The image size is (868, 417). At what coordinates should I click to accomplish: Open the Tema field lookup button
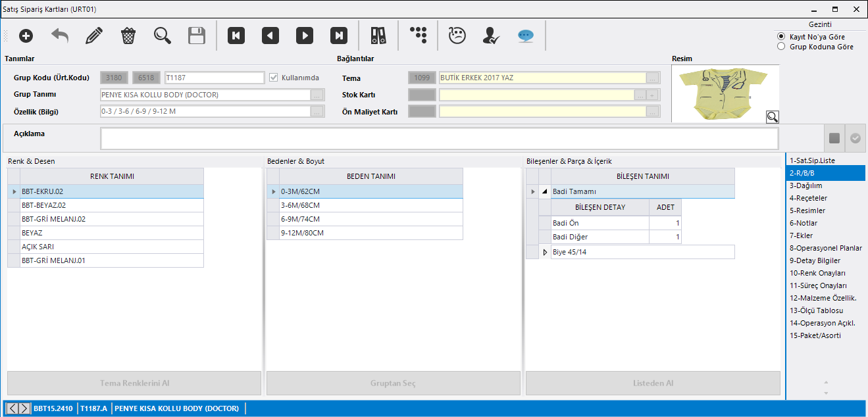652,78
